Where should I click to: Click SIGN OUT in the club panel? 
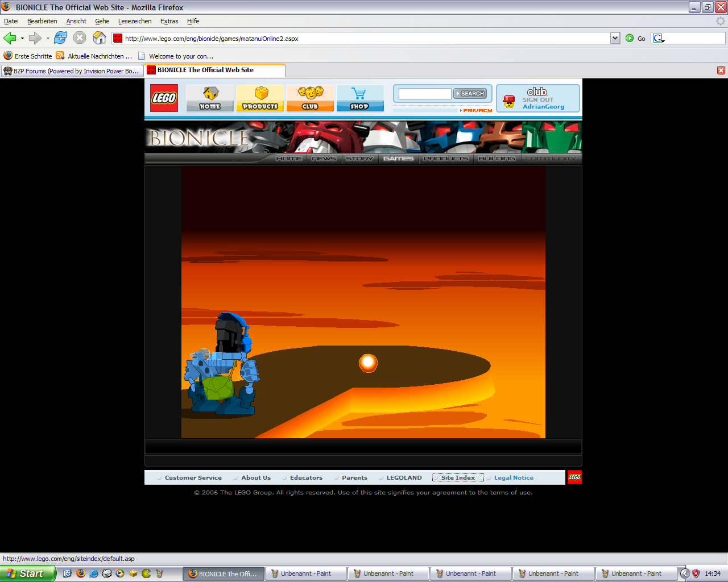pyautogui.click(x=538, y=99)
